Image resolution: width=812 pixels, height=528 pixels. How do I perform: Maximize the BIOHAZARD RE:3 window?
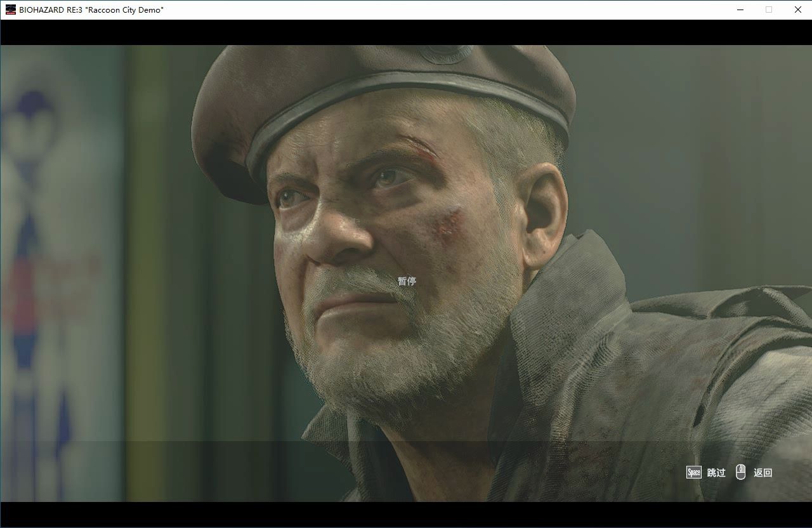(769, 10)
